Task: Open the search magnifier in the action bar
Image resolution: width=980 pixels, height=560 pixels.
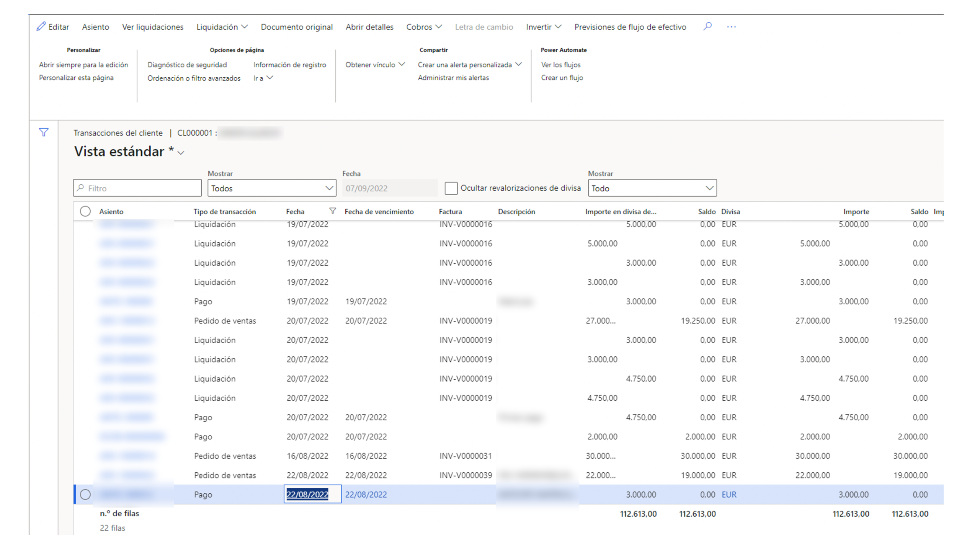Action: pos(708,26)
